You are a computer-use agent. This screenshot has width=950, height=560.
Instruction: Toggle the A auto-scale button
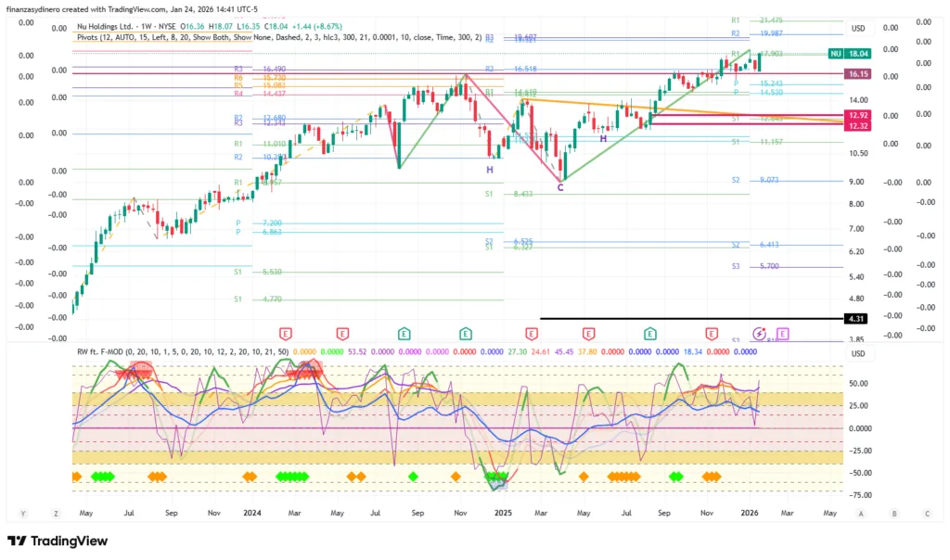point(861,513)
